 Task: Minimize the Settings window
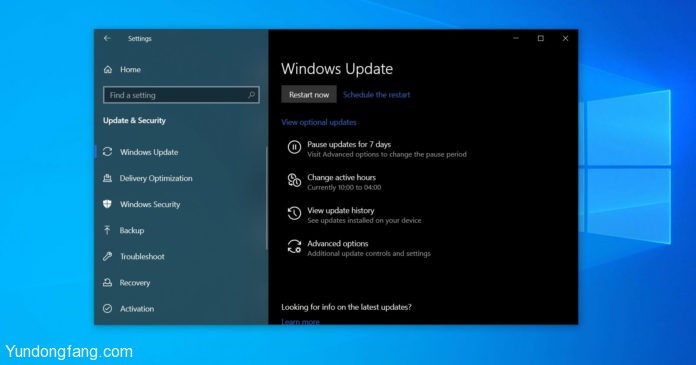coord(516,39)
